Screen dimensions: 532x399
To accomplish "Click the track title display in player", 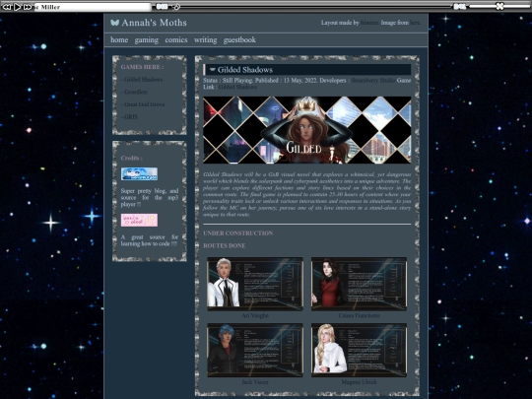I will pyautogui.click(x=93, y=7).
